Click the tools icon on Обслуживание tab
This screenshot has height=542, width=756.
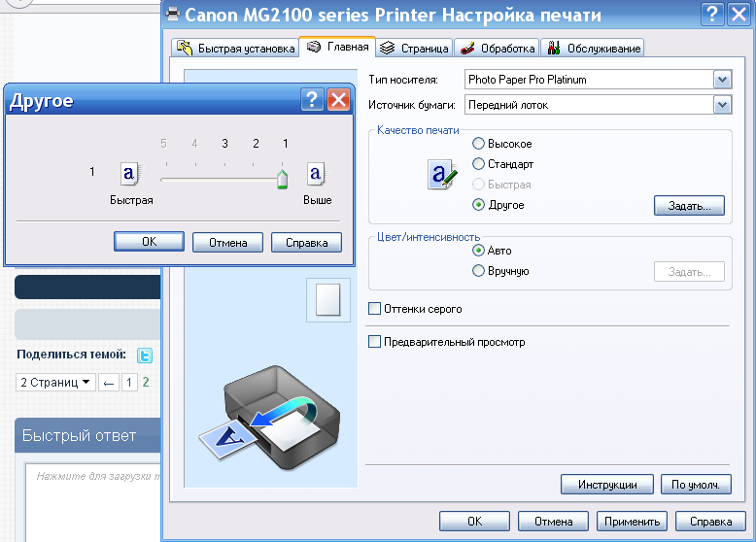point(554,48)
